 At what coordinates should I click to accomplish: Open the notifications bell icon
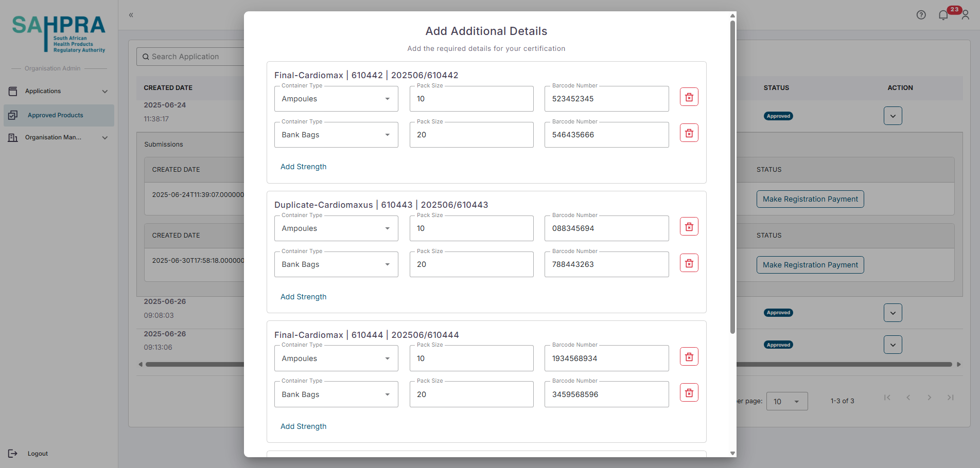943,15
